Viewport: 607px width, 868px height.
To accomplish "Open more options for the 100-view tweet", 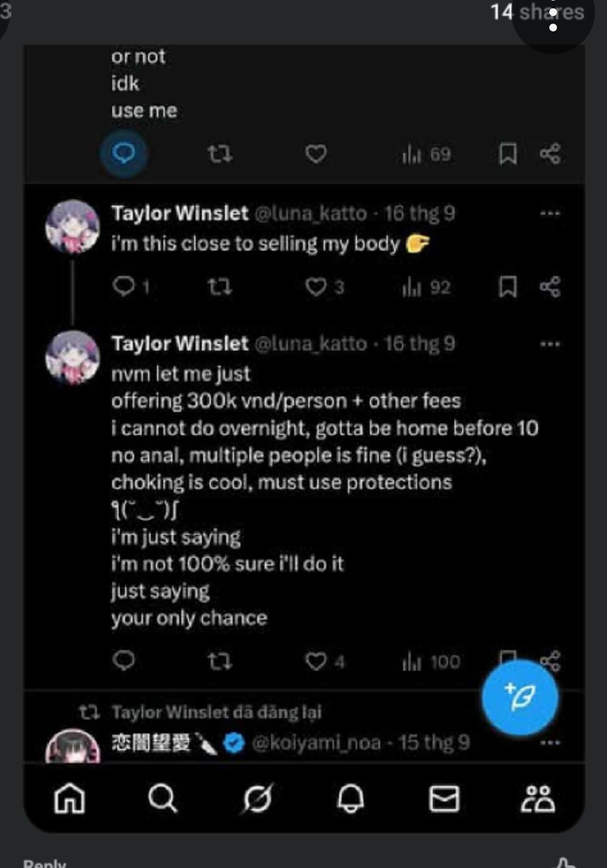I will tap(550, 344).
